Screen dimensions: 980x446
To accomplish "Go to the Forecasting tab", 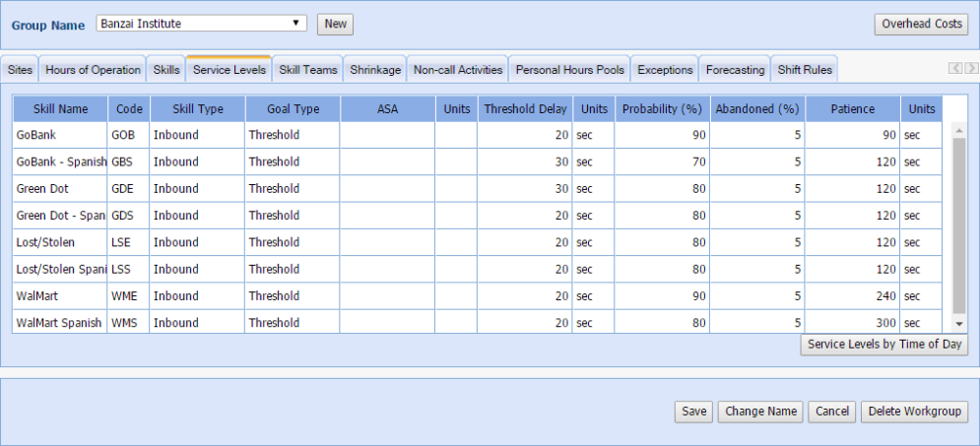I will tap(735, 70).
